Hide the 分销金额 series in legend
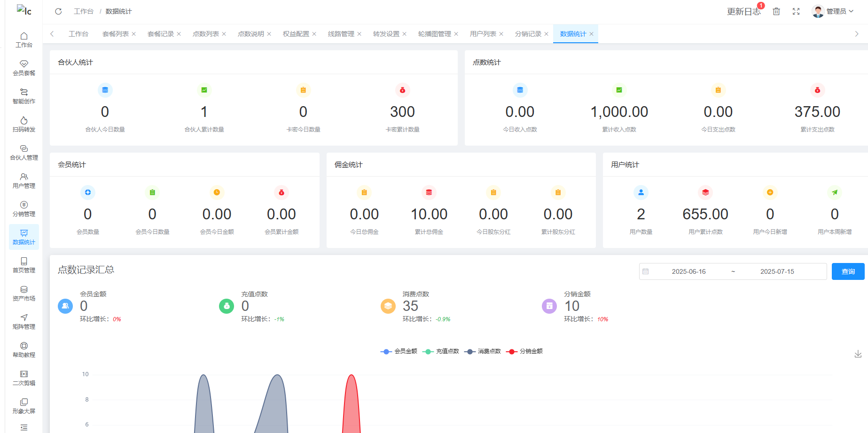This screenshot has height=433, width=868. coord(524,351)
